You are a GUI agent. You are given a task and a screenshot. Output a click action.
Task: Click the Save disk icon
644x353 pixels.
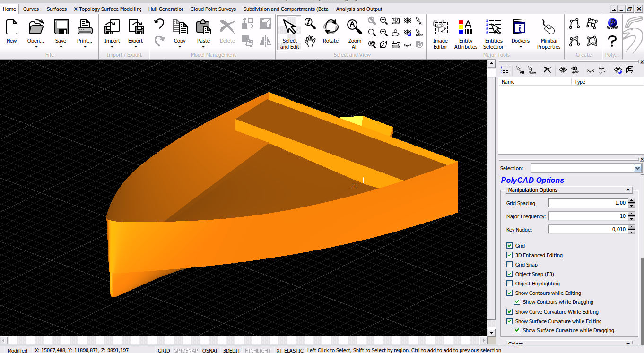(x=61, y=27)
